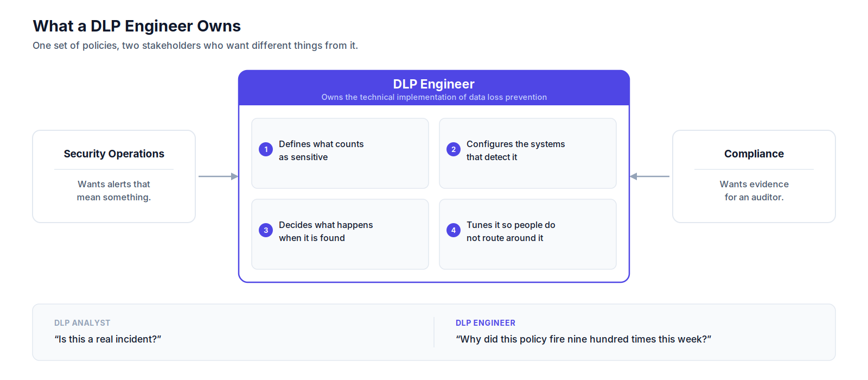This screenshot has height=380, width=868.
Task: Click the arrow from Compliance box
Action: (x=649, y=176)
